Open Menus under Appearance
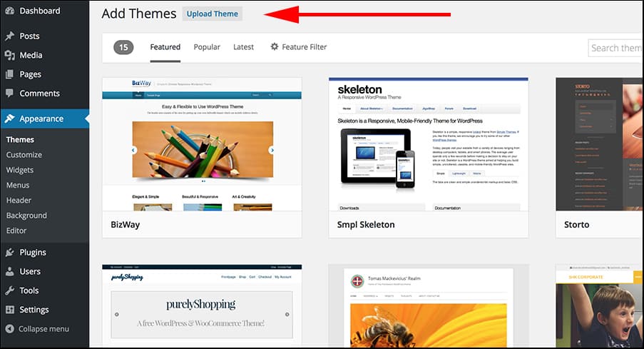Screen dimensions: 644x349 coord(18,186)
